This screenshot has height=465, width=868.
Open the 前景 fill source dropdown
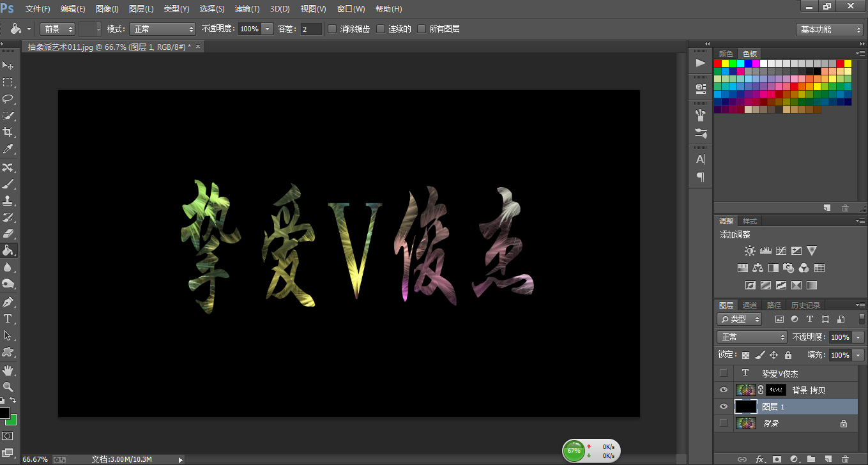(57, 29)
